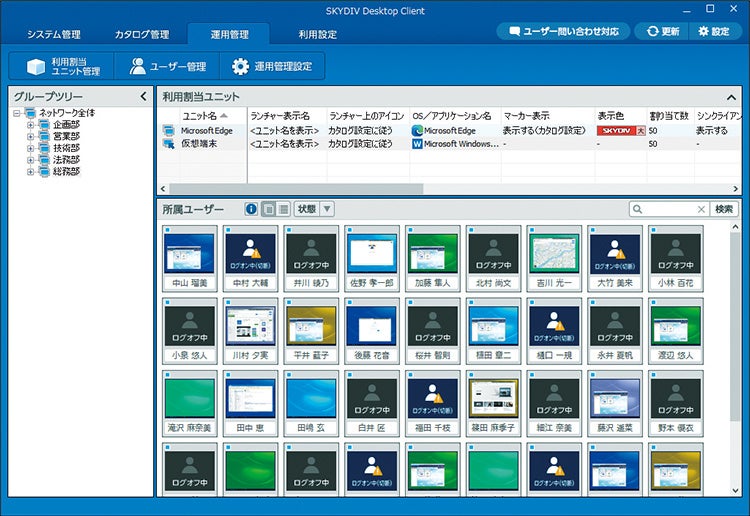
Task: Collapse the グループツリー panel chevron
Action: pyautogui.click(x=143, y=96)
